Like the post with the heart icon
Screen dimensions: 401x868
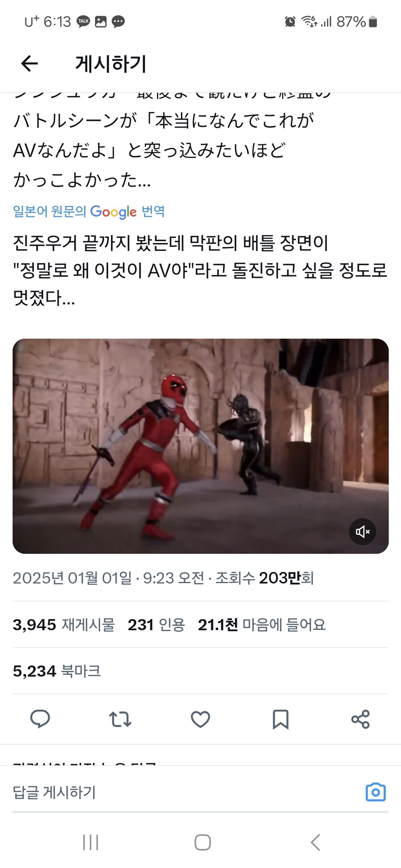pos(200,719)
